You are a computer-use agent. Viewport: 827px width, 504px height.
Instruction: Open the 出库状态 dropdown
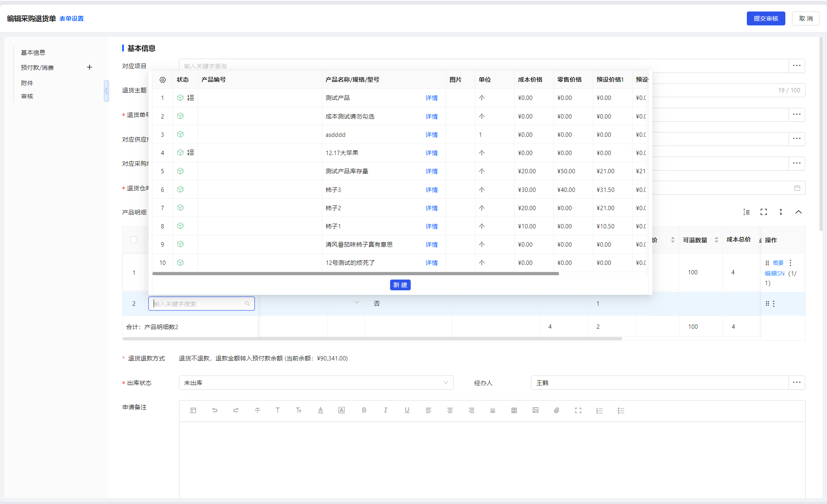(316, 383)
